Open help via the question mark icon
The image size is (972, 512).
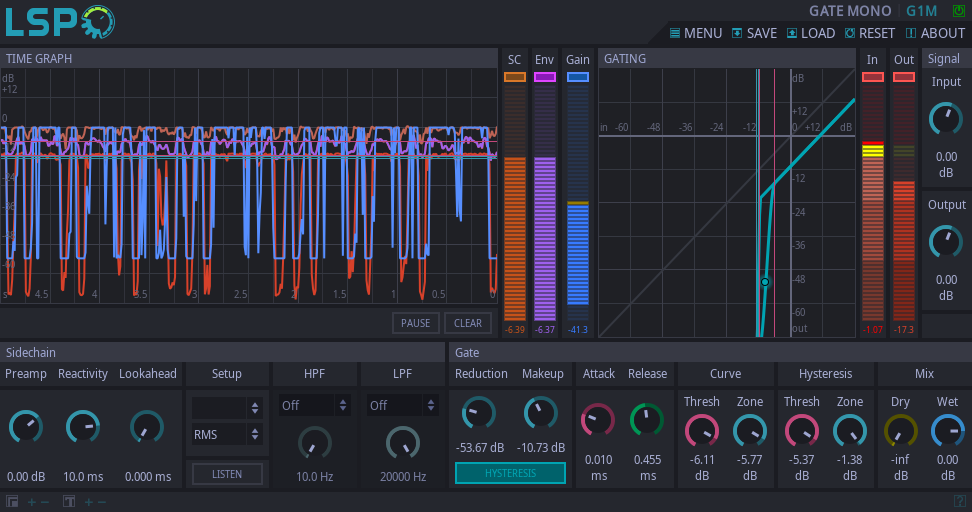[x=960, y=501]
